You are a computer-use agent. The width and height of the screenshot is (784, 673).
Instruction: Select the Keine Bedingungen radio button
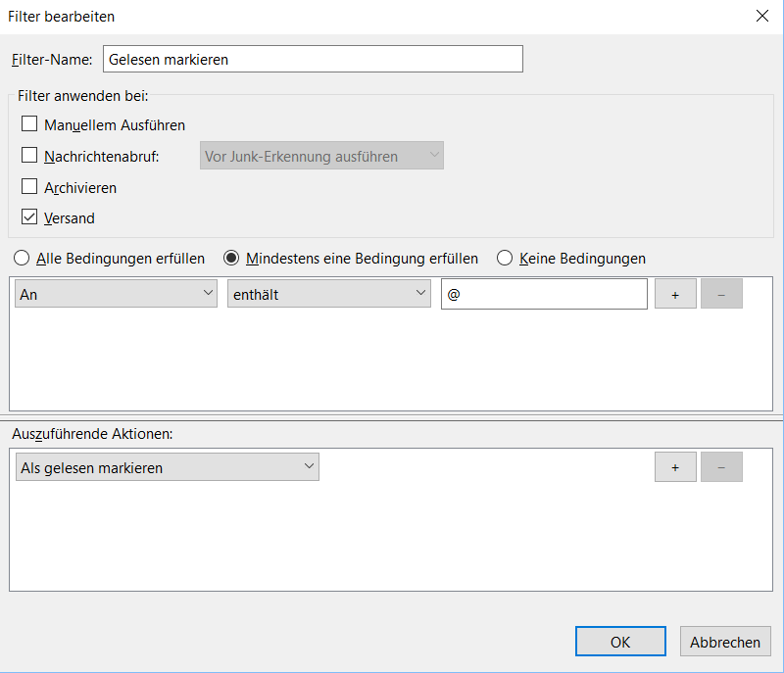tap(505, 259)
